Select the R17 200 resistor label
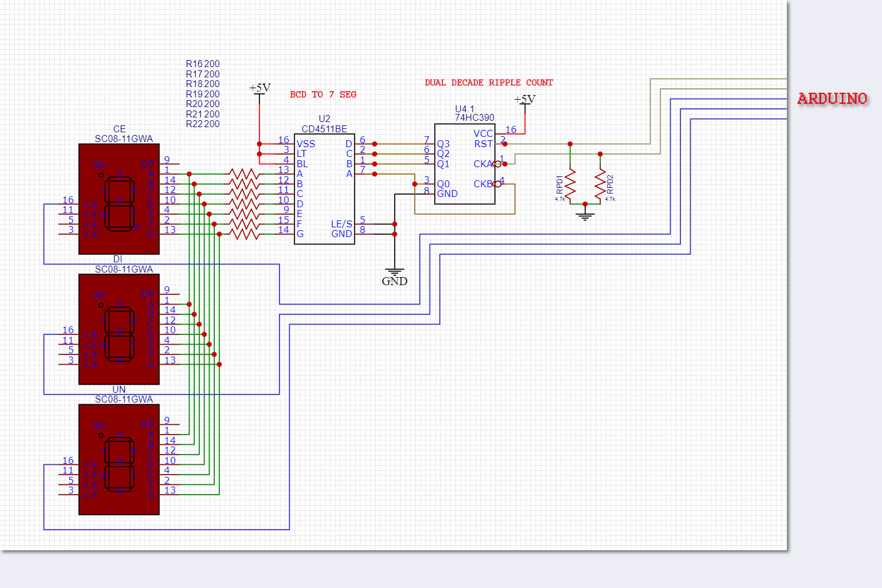 click(203, 74)
